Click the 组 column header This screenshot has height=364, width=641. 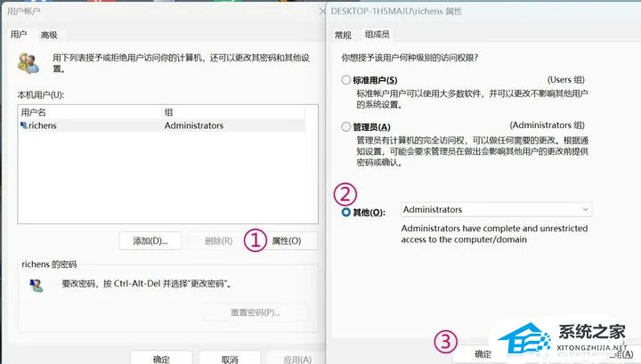(233, 112)
